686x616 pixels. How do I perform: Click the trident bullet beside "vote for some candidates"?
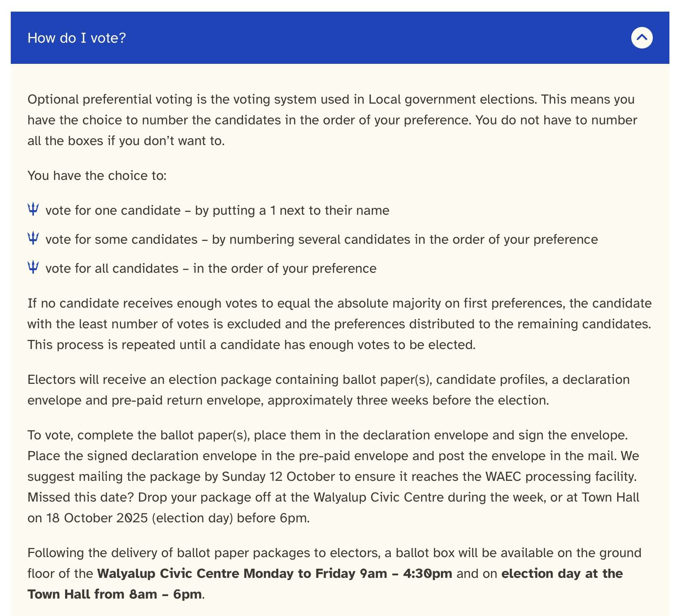33,238
